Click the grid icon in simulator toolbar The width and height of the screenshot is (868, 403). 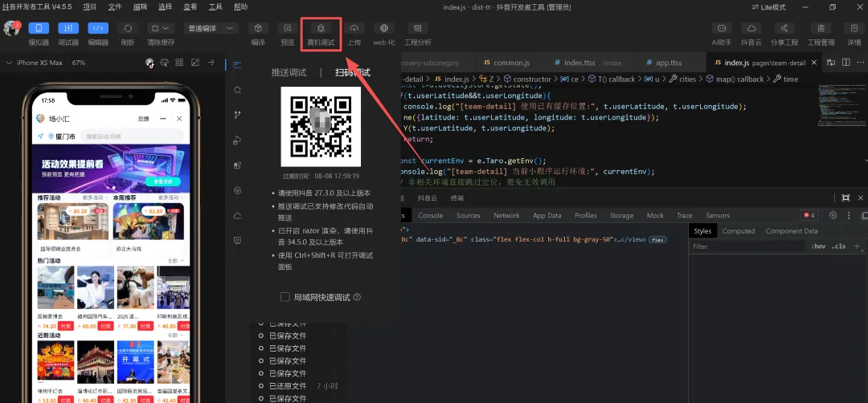(179, 63)
